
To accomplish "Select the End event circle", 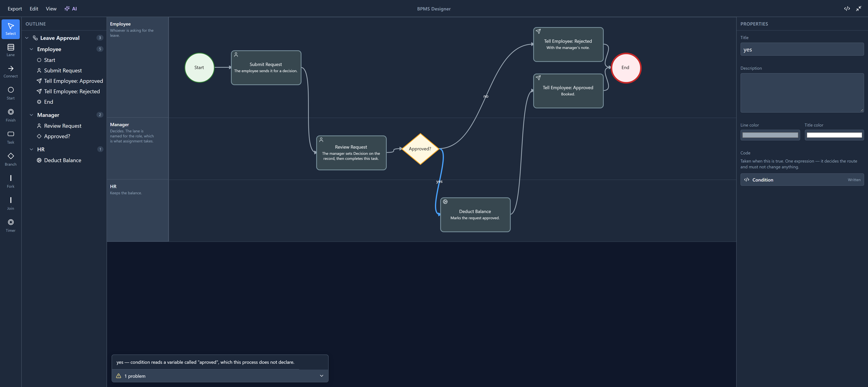I will tap(626, 68).
